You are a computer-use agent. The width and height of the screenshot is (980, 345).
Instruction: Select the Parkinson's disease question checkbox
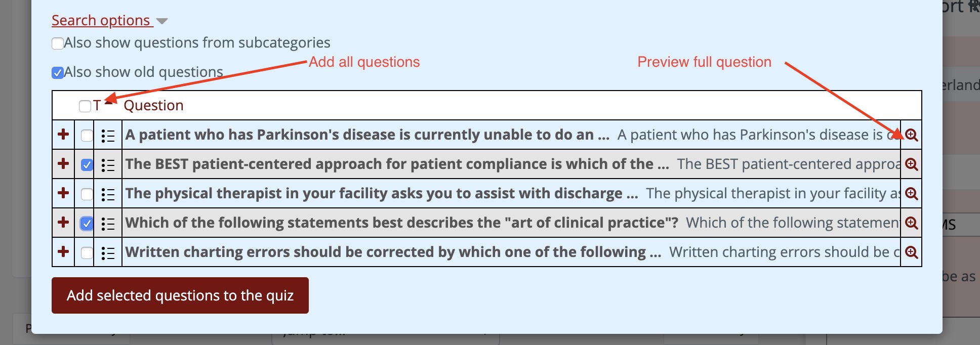tap(87, 136)
